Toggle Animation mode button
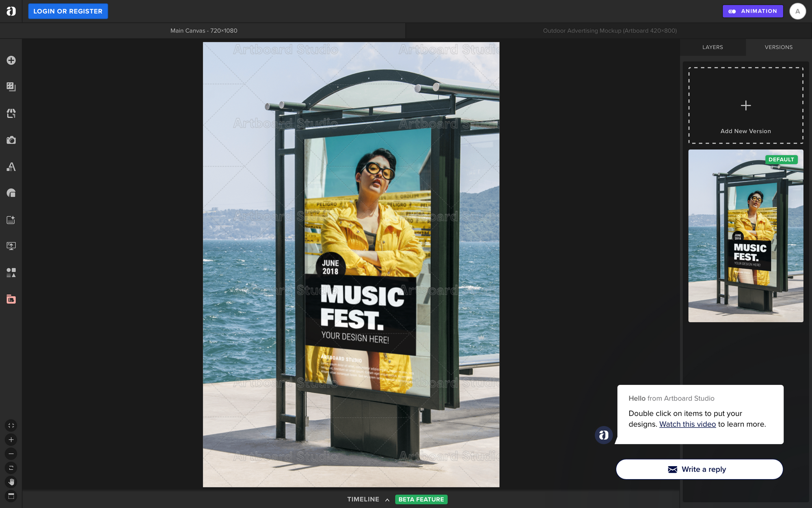This screenshot has width=812, height=508. tap(753, 11)
